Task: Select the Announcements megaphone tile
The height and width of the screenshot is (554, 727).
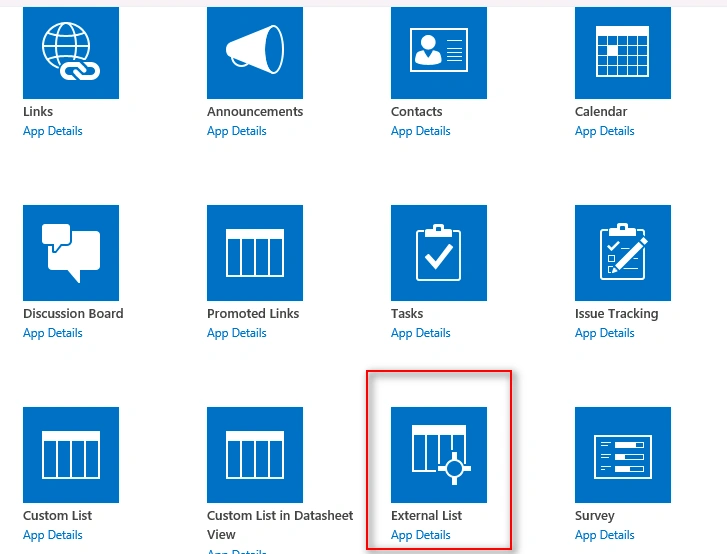Action: click(255, 53)
